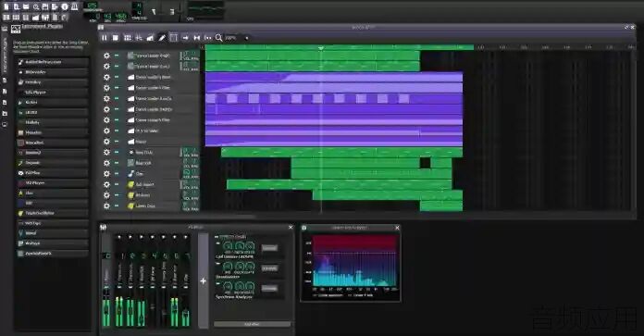The width and height of the screenshot is (644, 336).
Task: Select the AudioFileProcessor instrument plugin
Action: (53, 62)
